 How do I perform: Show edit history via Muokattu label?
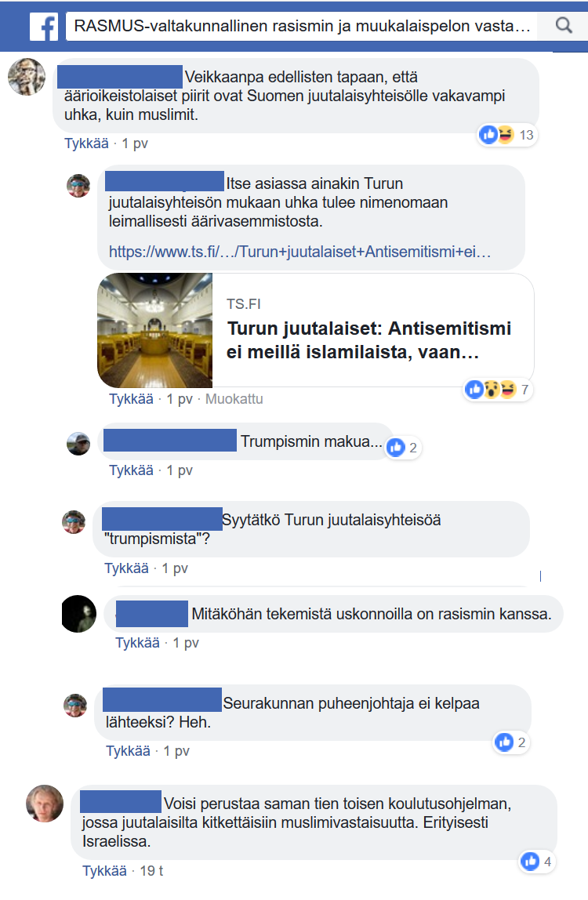pyautogui.click(x=234, y=399)
